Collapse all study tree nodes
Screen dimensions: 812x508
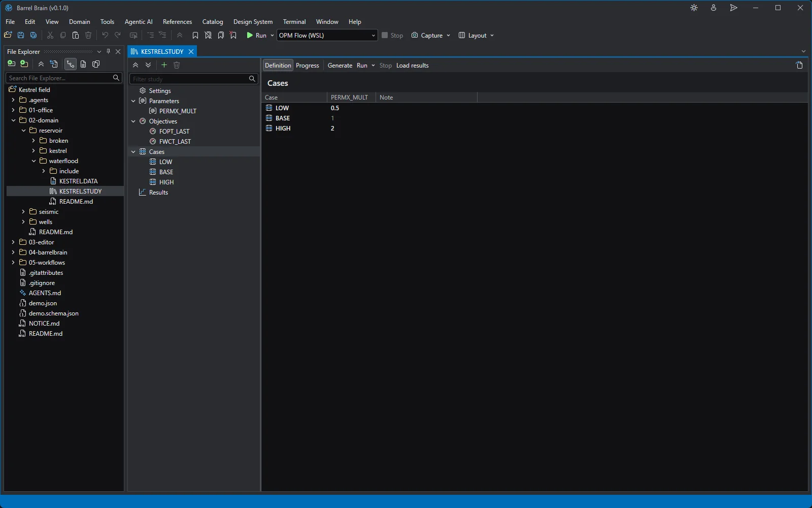[x=136, y=65]
